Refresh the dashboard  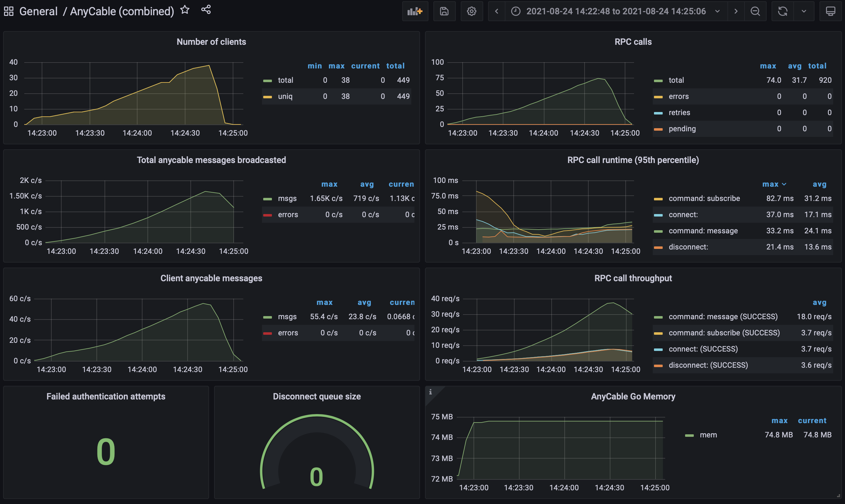coord(782,11)
